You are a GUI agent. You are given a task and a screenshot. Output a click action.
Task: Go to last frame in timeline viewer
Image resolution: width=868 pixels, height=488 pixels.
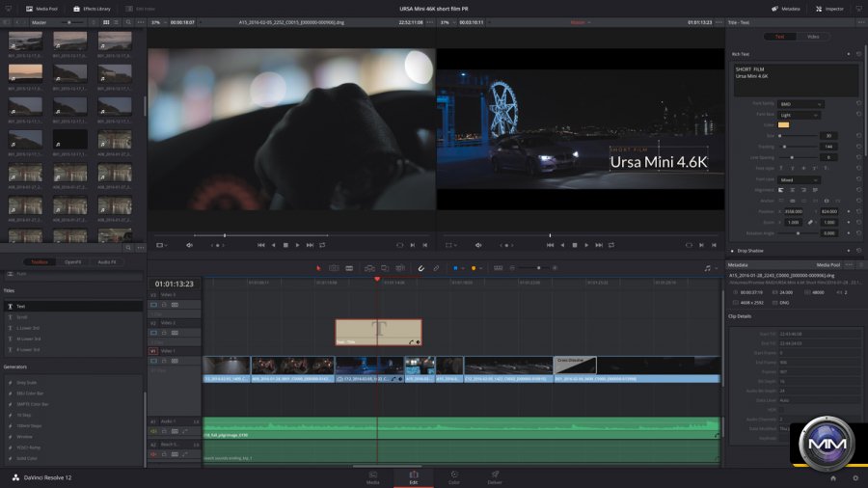(599, 245)
